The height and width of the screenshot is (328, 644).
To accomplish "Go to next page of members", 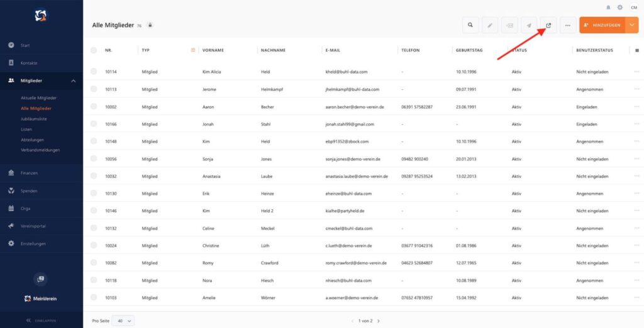I will coord(378,320).
